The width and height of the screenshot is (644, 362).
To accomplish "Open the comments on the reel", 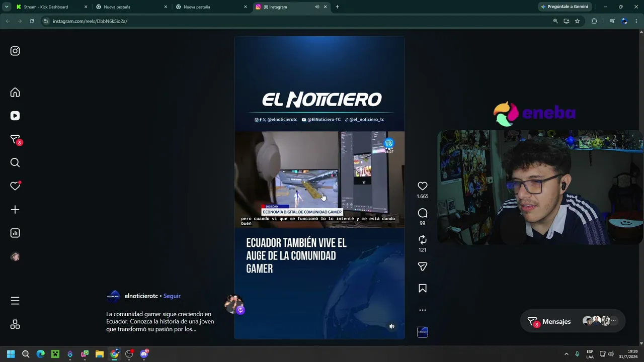I will (423, 213).
